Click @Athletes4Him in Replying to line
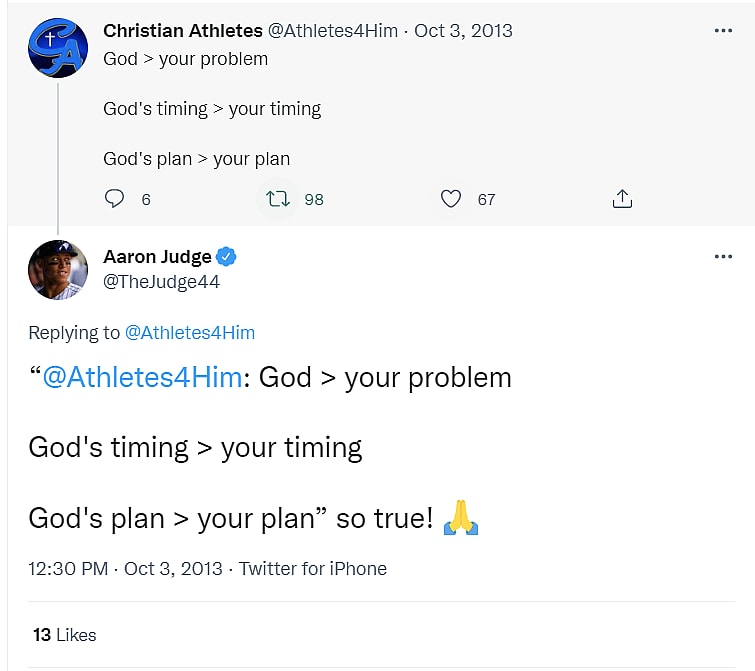This screenshot has height=671, width=755. [189, 333]
